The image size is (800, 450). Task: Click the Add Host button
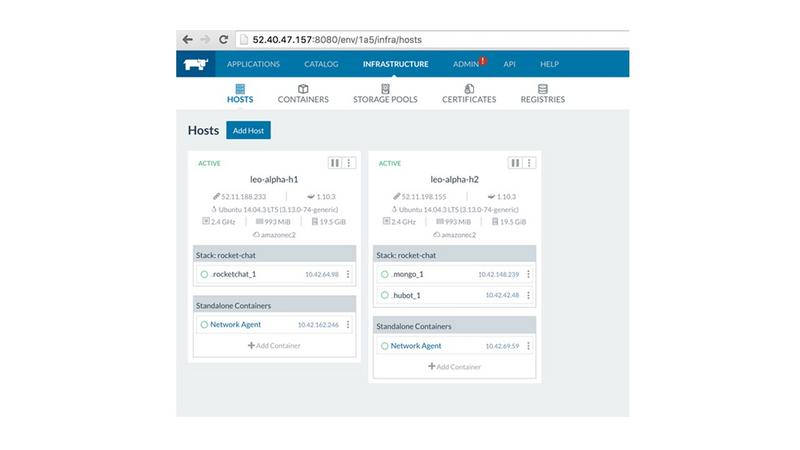pyautogui.click(x=248, y=130)
